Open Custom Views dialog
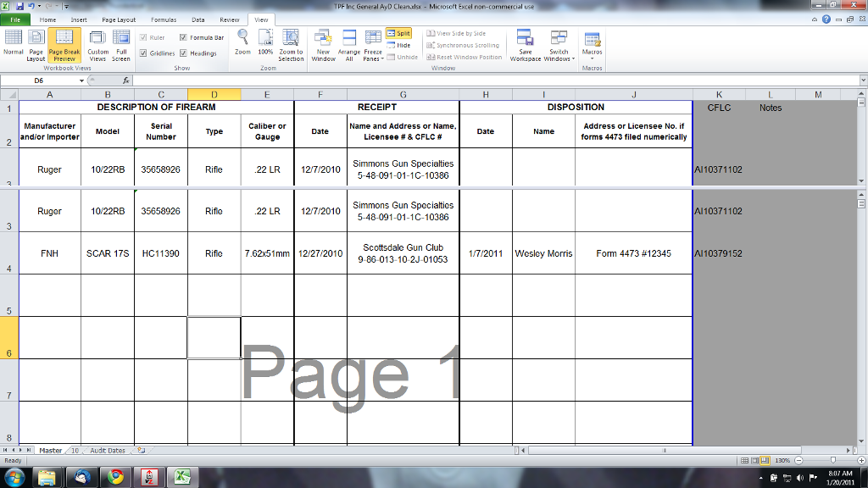The width and height of the screenshot is (868, 488). point(97,46)
